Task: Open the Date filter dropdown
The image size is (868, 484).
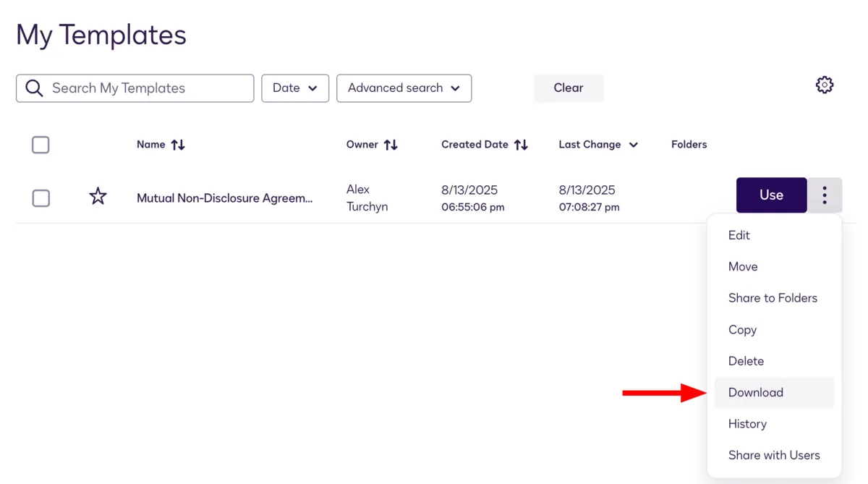Action: [x=295, y=88]
